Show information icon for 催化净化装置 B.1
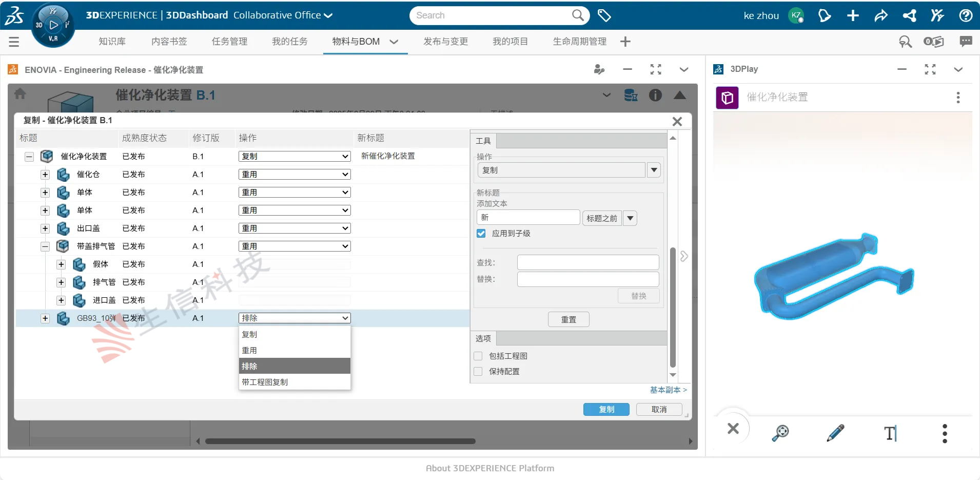Viewport: 980px width, 480px height. [655, 95]
